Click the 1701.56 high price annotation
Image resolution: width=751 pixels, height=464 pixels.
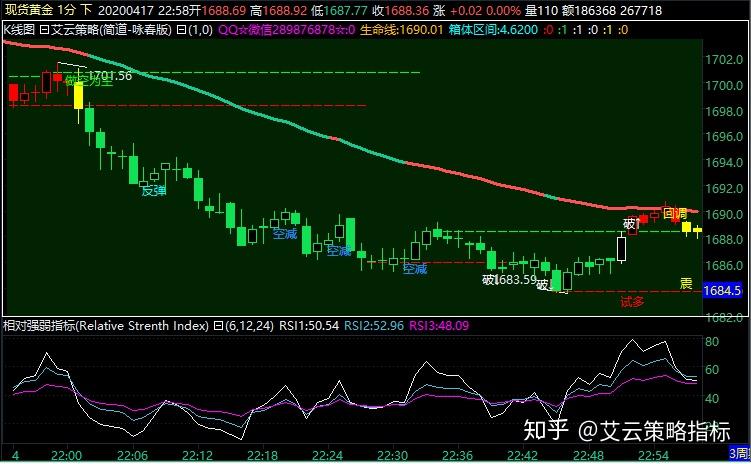click(x=110, y=76)
